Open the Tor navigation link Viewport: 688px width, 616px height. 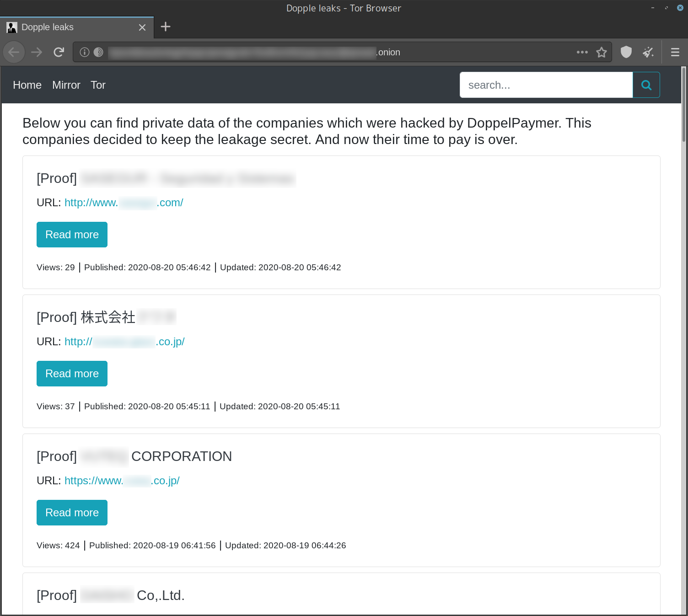point(98,85)
